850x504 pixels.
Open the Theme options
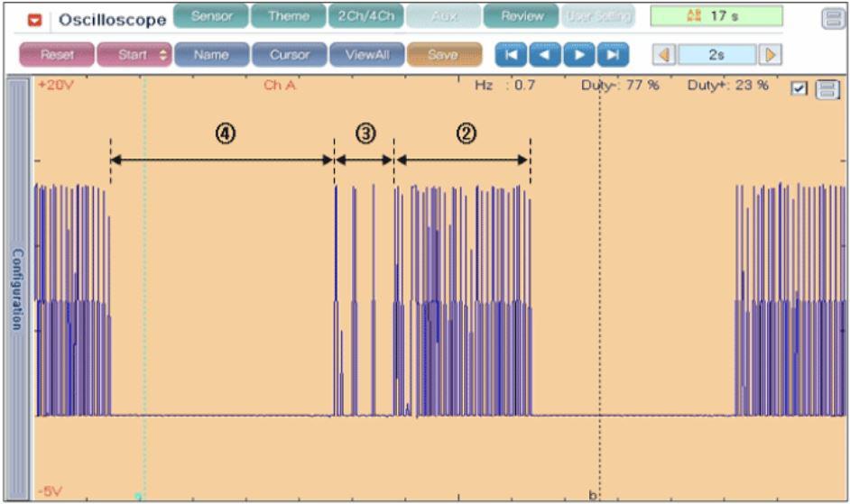coord(288,16)
